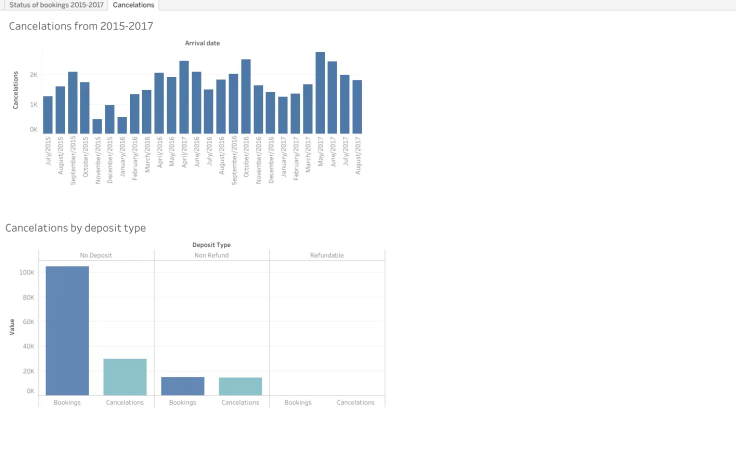Select the Deposit Type header label
The width and height of the screenshot is (736, 454).
point(211,245)
